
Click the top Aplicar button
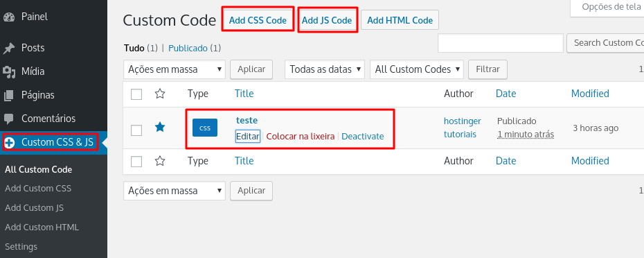click(x=251, y=69)
